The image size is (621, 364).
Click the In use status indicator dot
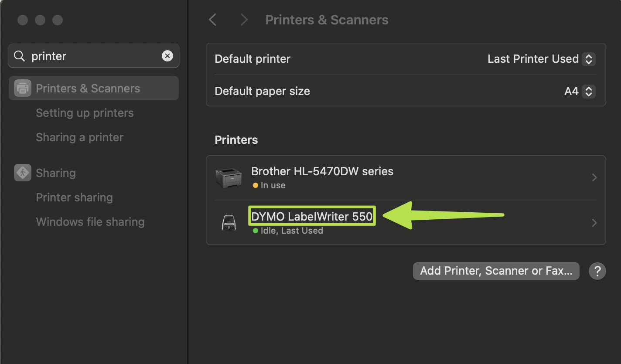[x=255, y=185]
